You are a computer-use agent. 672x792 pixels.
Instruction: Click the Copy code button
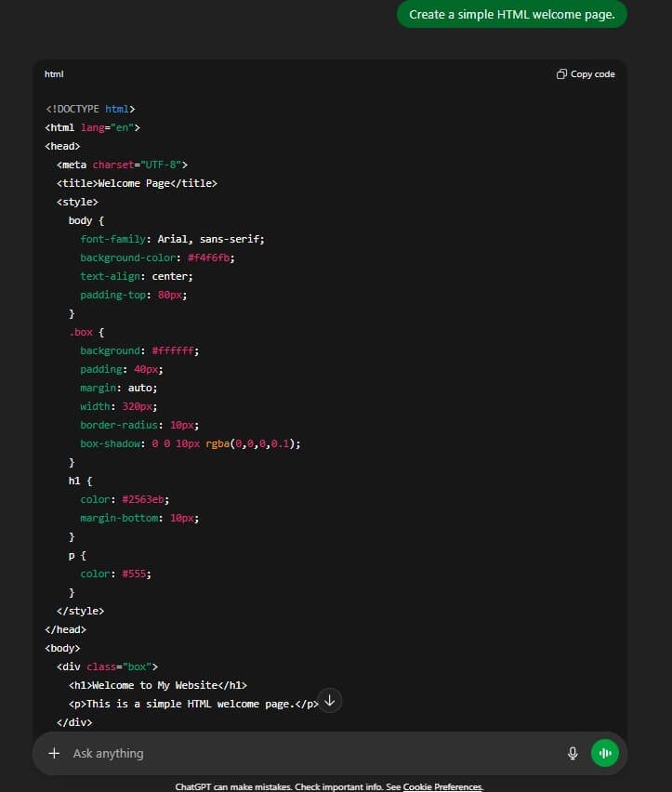coord(586,74)
